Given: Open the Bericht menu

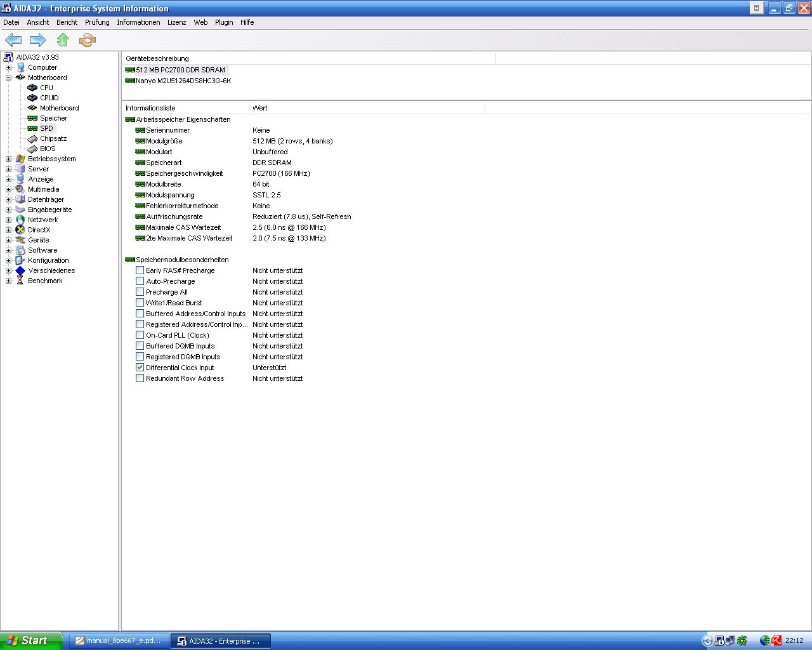Looking at the screenshot, I should click(67, 22).
